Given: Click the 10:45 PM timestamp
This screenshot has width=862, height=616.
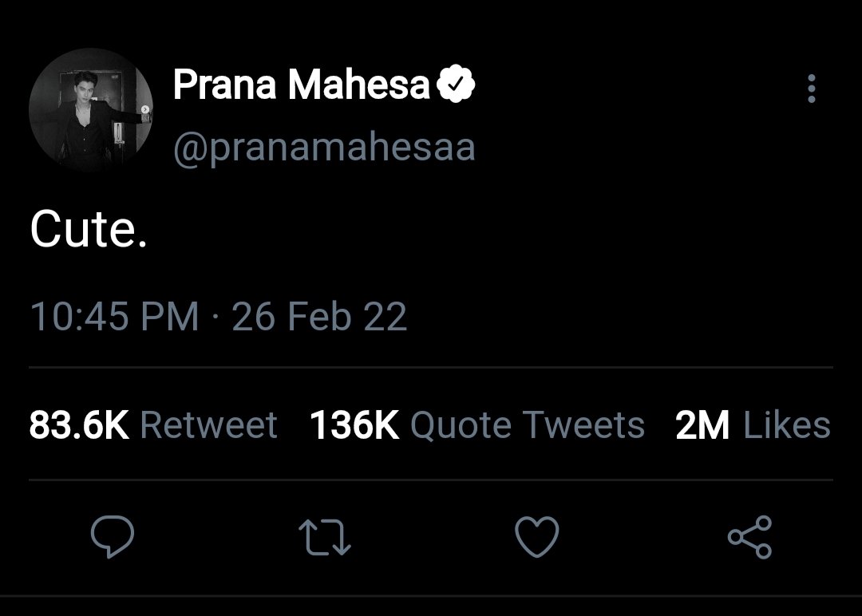Looking at the screenshot, I should (x=114, y=317).
